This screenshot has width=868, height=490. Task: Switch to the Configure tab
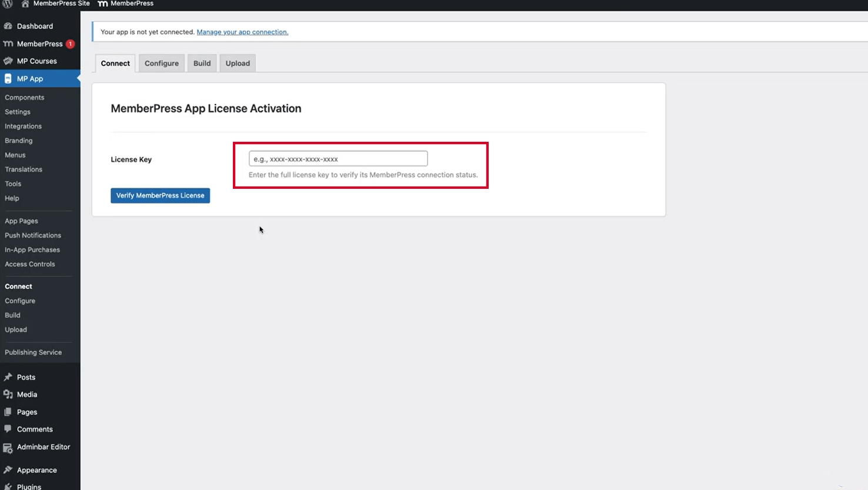tap(162, 64)
